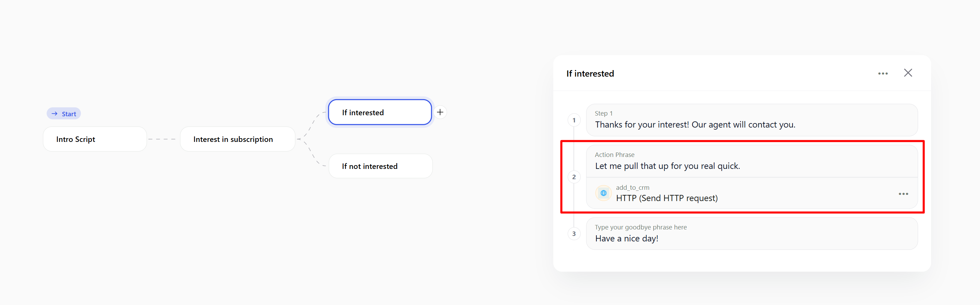Open the HTTP request action's more options menu
This screenshot has width=980, height=305.
click(x=904, y=194)
